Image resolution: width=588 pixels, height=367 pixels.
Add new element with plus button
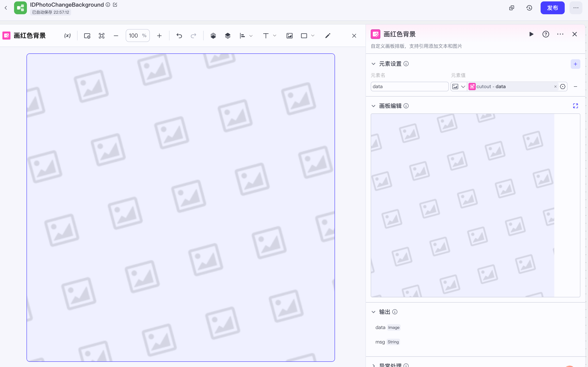click(x=575, y=64)
